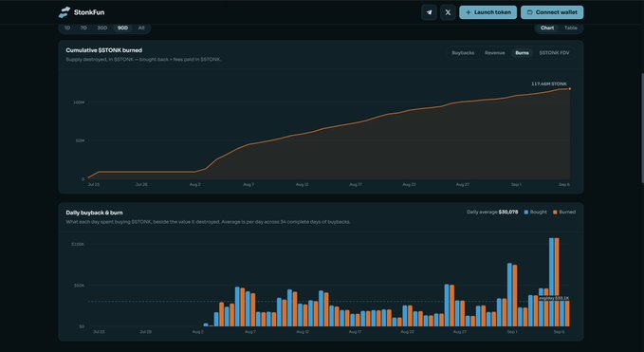
Task: Show the $STONK FDV chart tab
Action: pos(554,53)
